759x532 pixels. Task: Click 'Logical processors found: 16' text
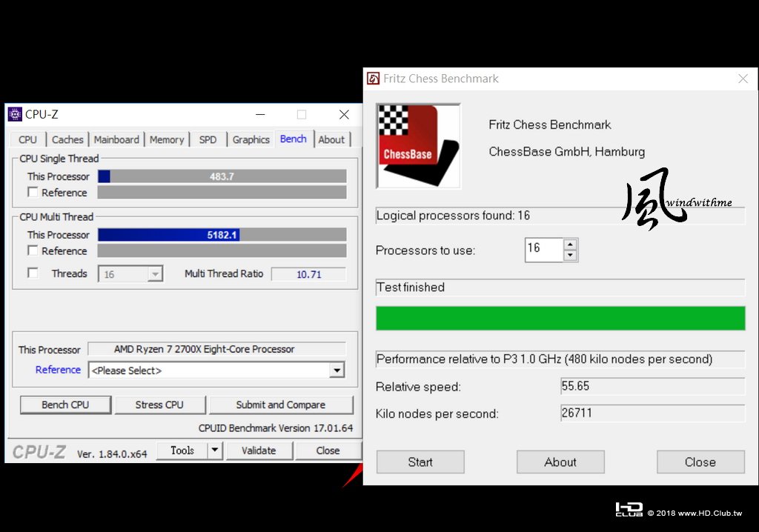click(453, 216)
